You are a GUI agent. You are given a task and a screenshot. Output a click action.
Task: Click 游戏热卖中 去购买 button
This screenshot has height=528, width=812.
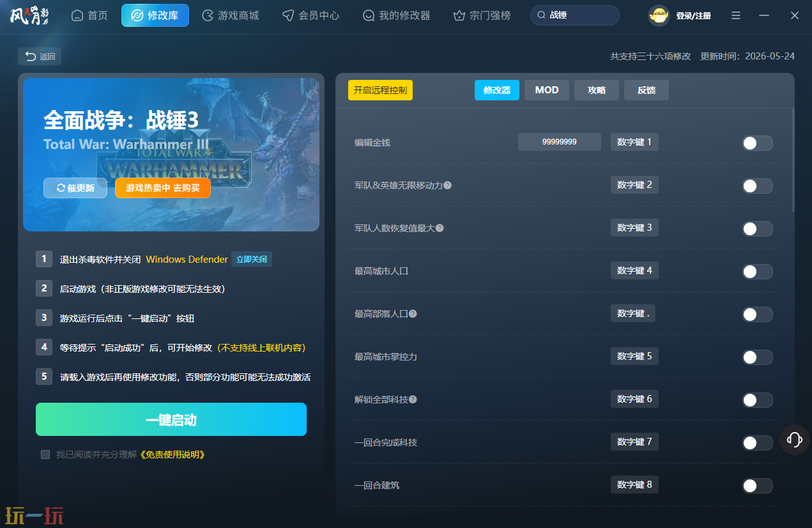tap(163, 188)
